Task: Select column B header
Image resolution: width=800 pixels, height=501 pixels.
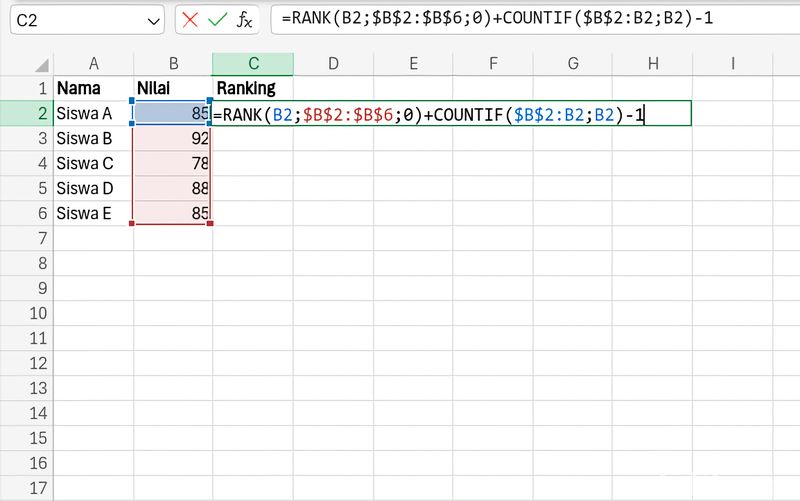Action: (x=173, y=64)
